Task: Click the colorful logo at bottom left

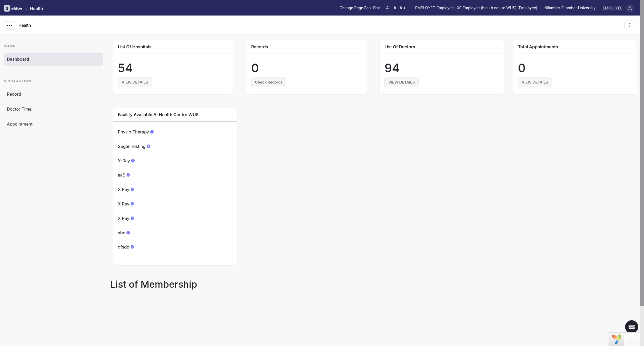Action: coord(616,339)
